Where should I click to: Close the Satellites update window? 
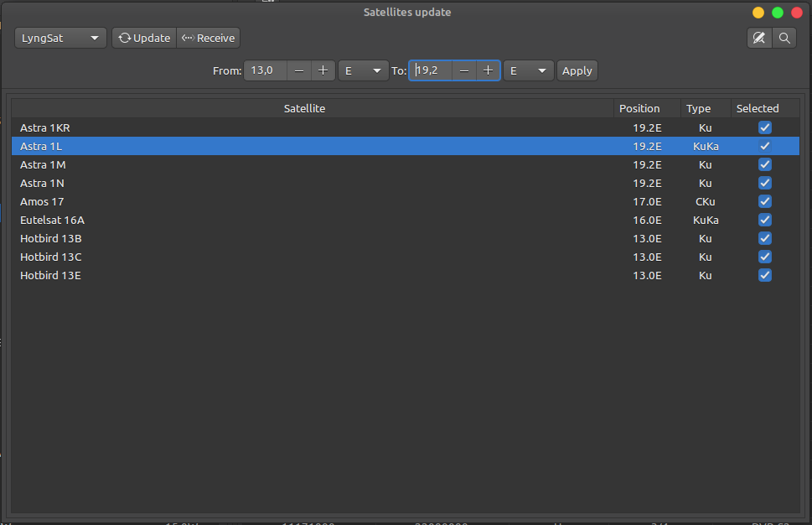click(x=796, y=13)
